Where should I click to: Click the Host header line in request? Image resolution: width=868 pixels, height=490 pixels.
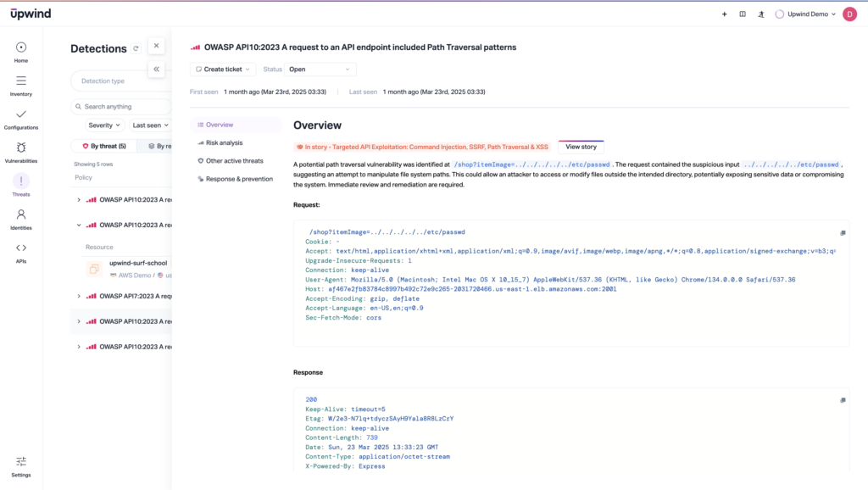click(460, 289)
